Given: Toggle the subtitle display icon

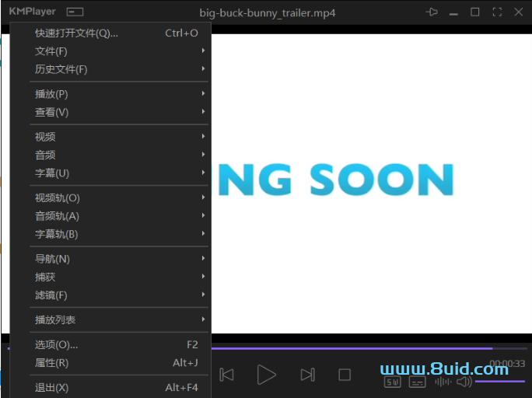Looking at the screenshot, I should click(x=418, y=382).
